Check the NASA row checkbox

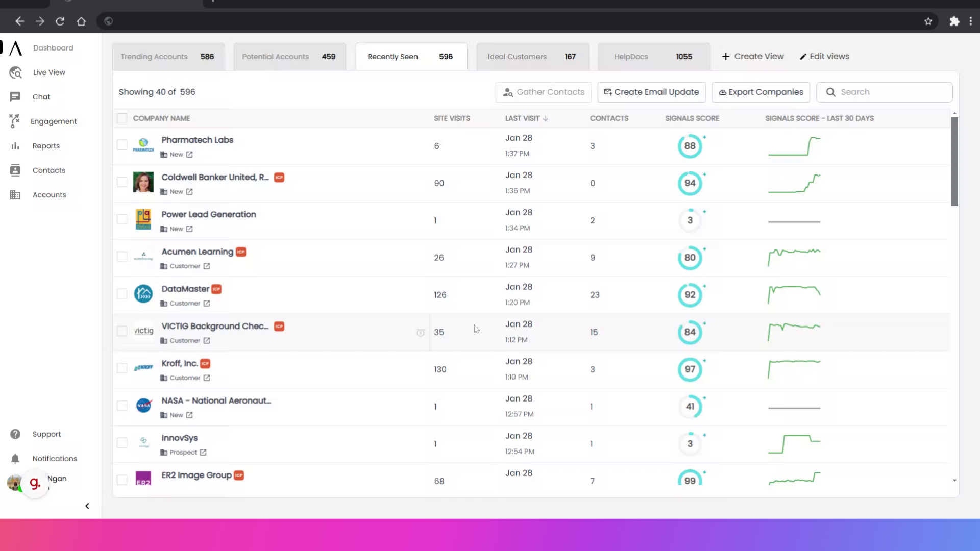pyautogui.click(x=122, y=406)
